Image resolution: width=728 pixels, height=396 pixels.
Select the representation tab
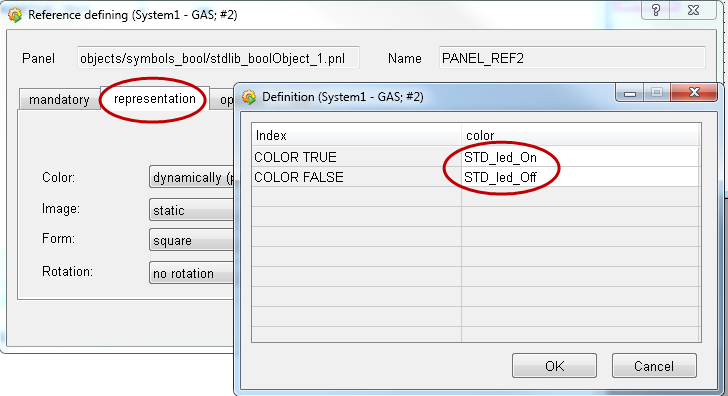(155, 98)
